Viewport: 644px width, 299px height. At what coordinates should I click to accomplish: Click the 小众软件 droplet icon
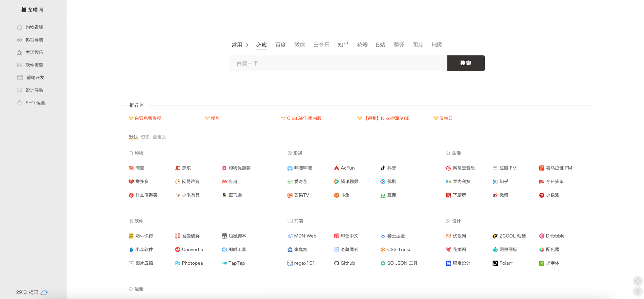pyautogui.click(x=131, y=249)
